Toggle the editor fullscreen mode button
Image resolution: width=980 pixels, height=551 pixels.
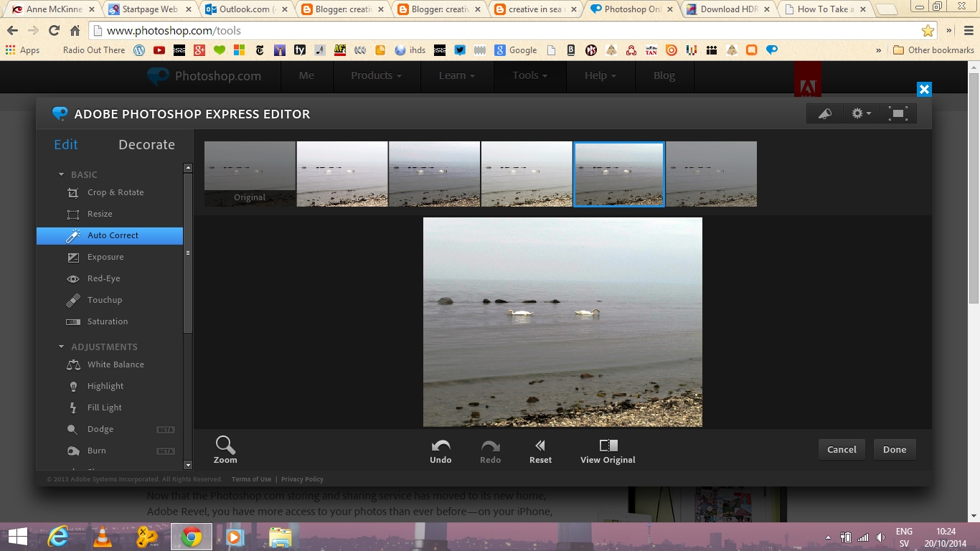(x=898, y=113)
